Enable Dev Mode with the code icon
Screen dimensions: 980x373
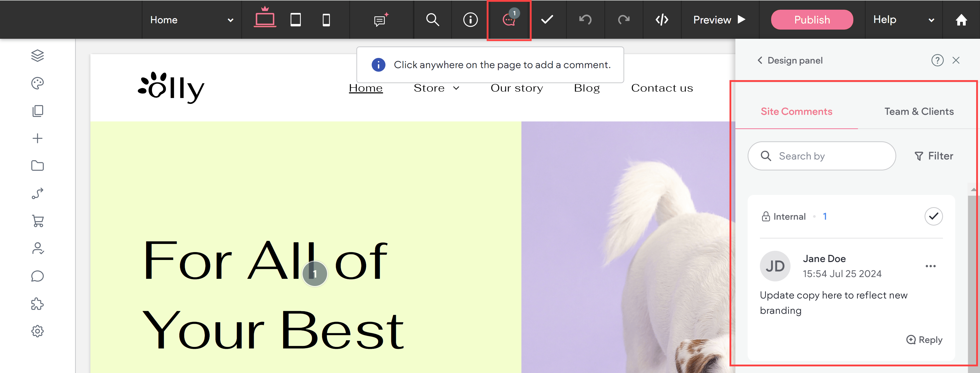tap(661, 20)
